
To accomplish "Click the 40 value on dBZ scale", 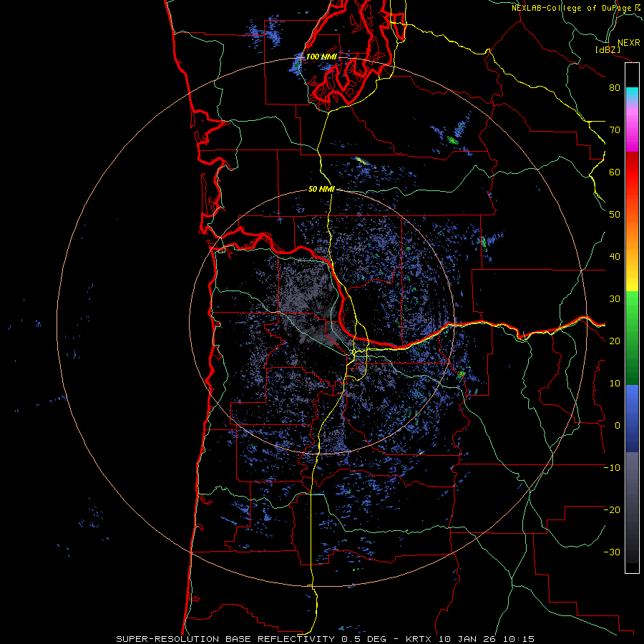I will coord(615,257).
